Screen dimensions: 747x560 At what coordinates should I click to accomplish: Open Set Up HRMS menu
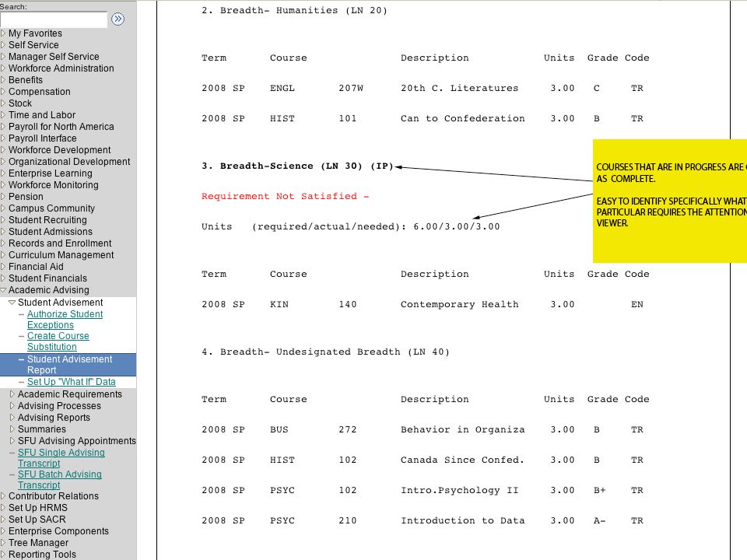(x=37, y=508)
